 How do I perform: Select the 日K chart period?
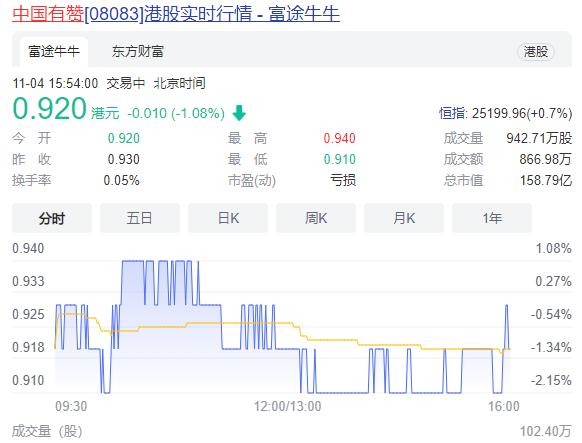point(228,218)
